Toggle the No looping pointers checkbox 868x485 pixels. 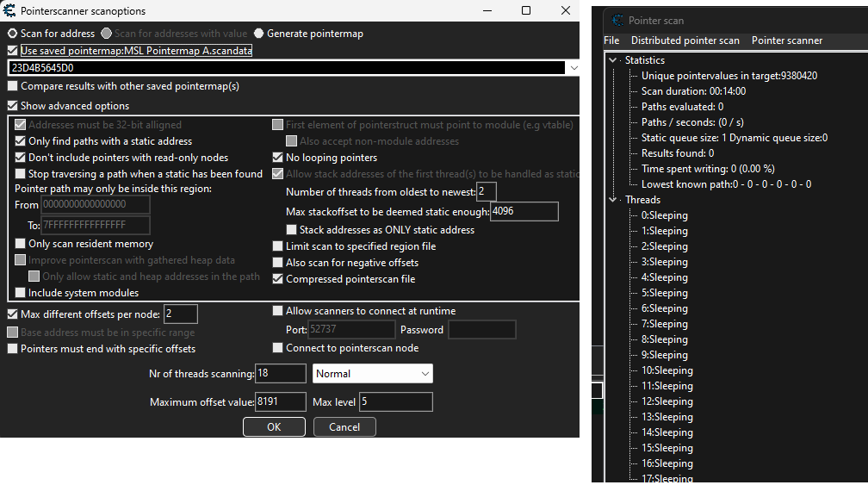(x=278, y=158)
